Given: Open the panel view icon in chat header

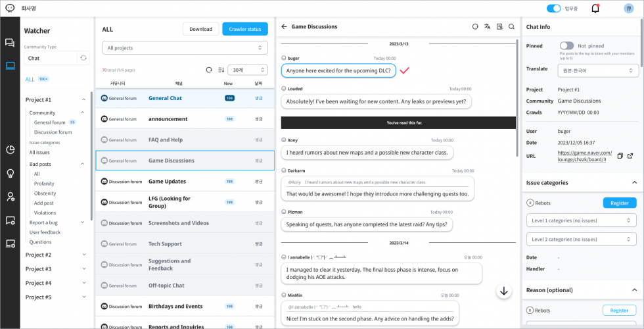Looking at the screenshot, I should coord(499,27).
